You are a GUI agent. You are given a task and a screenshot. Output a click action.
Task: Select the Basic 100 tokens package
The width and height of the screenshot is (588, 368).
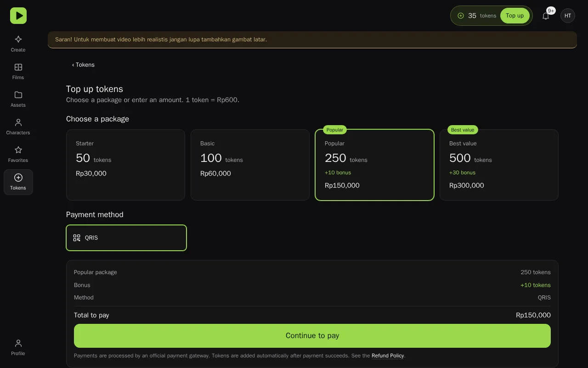click(250, 165)
